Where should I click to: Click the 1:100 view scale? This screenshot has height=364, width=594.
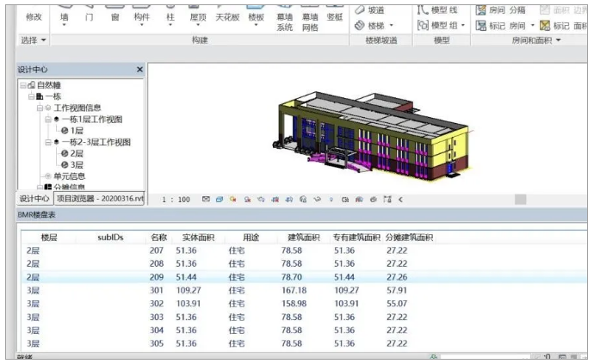click(x=176, y=200)
